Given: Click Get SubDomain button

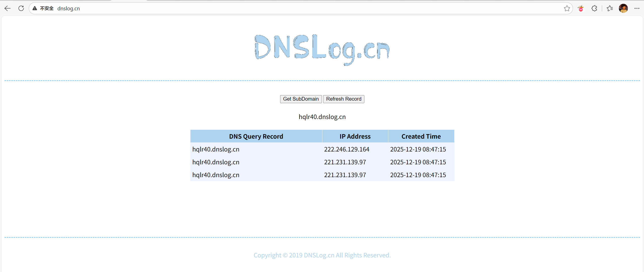Looking at the screenshot, I should click(301, 99).
